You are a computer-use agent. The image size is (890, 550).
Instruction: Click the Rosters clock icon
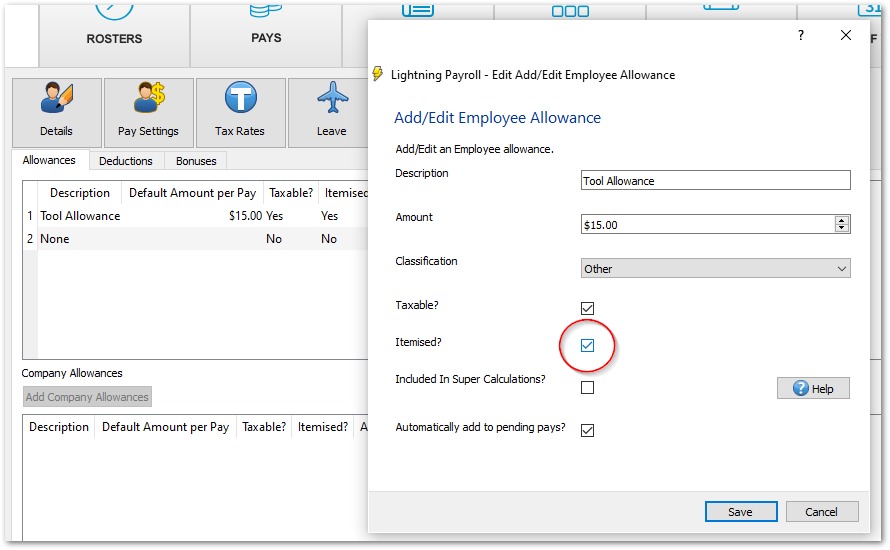114,11
